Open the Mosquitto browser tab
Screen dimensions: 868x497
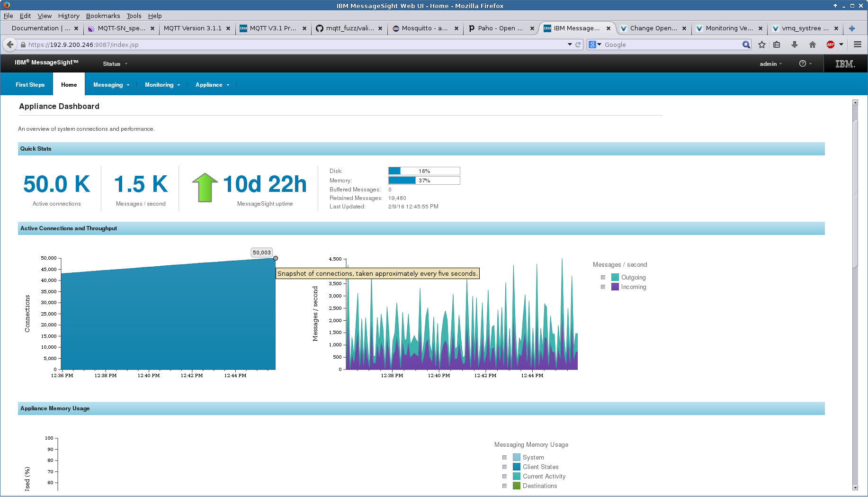pyautogui.click(x=421, y=28)
